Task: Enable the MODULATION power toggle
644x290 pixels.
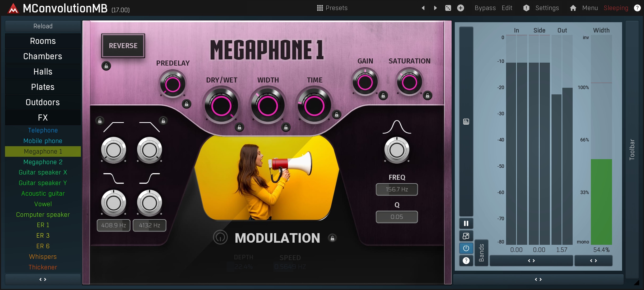Action: coord(220,237)
